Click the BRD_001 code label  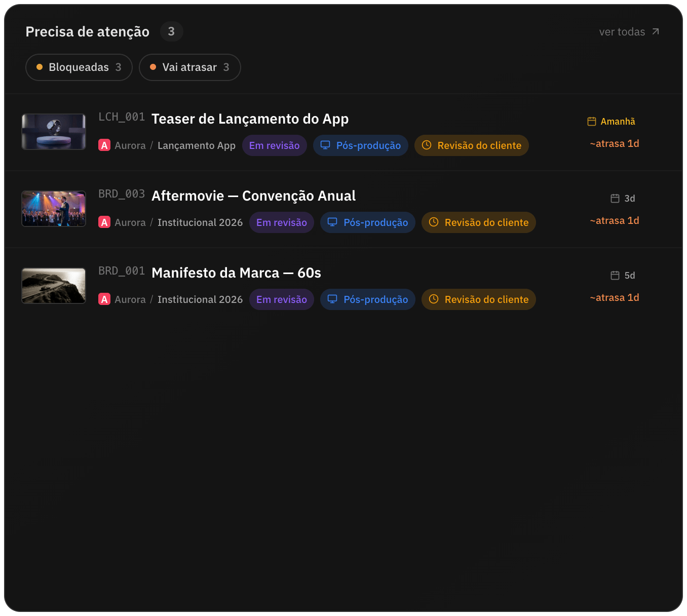point(122,271)
